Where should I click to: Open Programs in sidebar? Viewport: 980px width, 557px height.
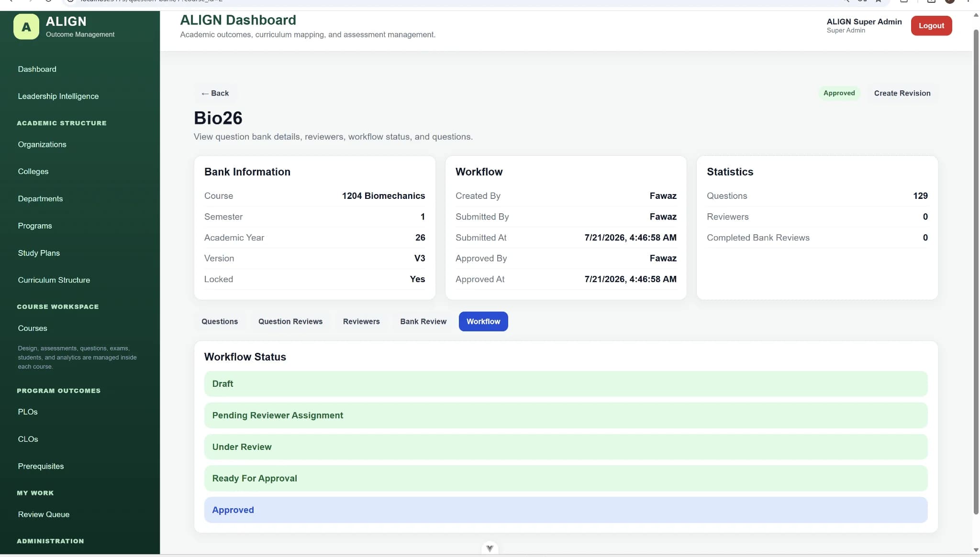pos(35,226)
